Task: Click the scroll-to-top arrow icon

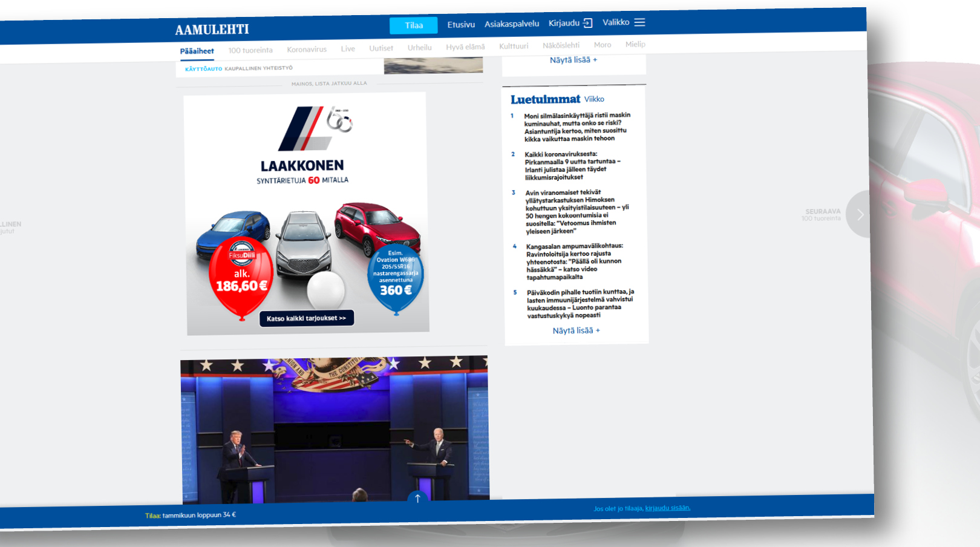Action: [417, 498]
